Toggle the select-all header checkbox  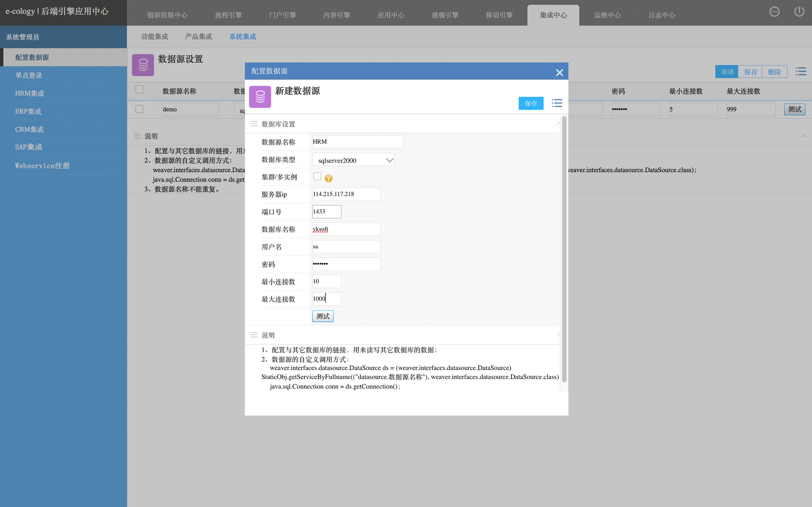[x=139, y=90]
